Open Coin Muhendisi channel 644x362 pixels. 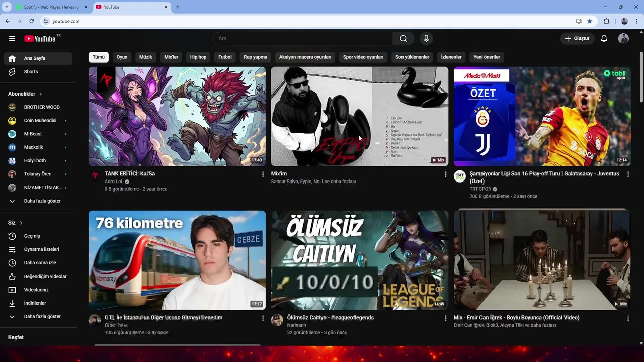38,121
